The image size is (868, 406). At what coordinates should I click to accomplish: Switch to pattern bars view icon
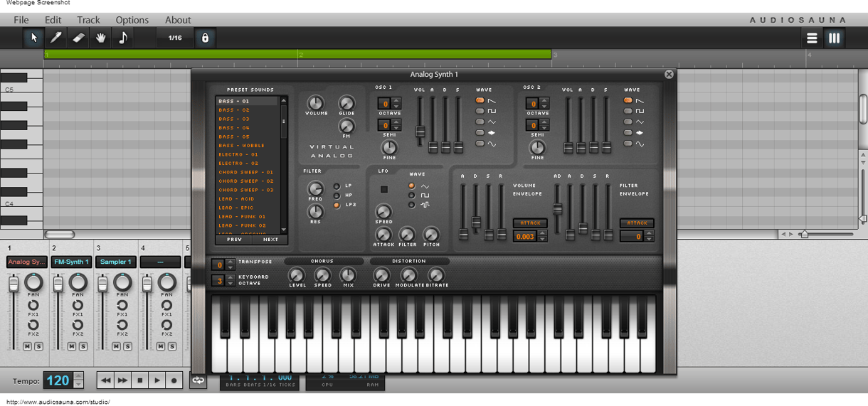835,38
